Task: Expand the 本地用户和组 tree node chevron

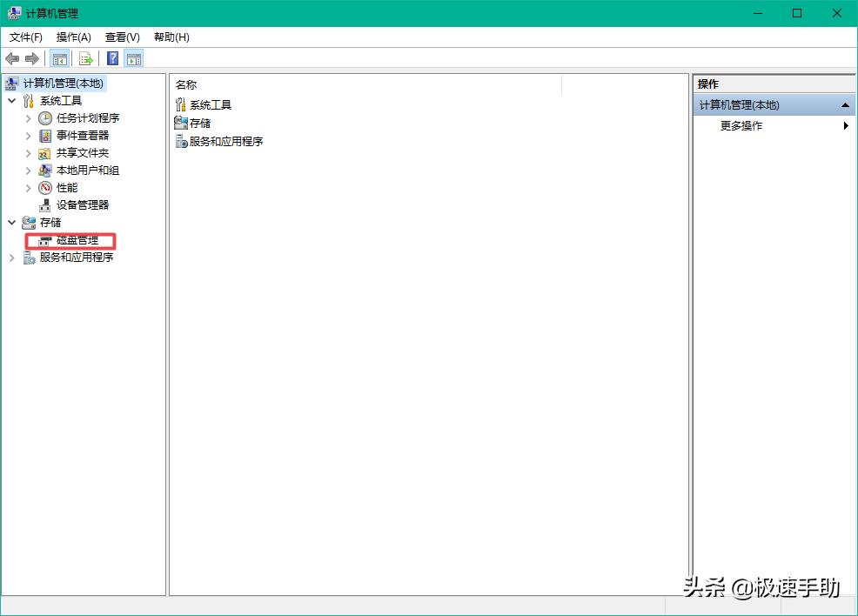Action: (28, 170)
